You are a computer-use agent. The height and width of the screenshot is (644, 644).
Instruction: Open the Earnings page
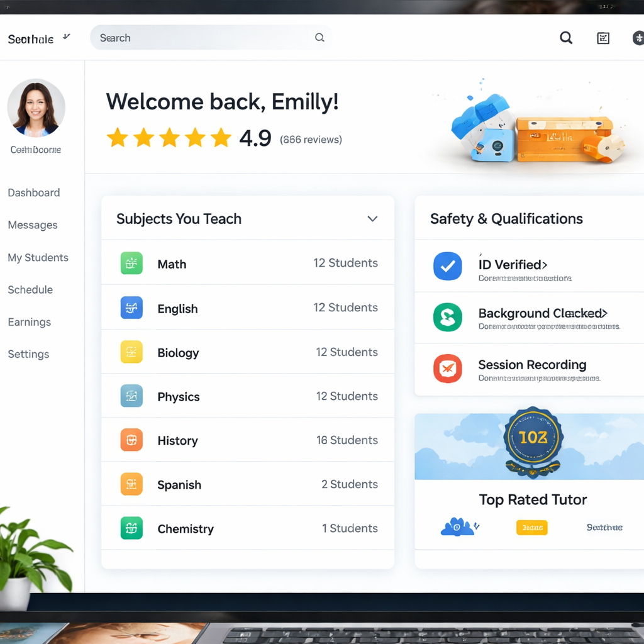(x=29, y=321)
